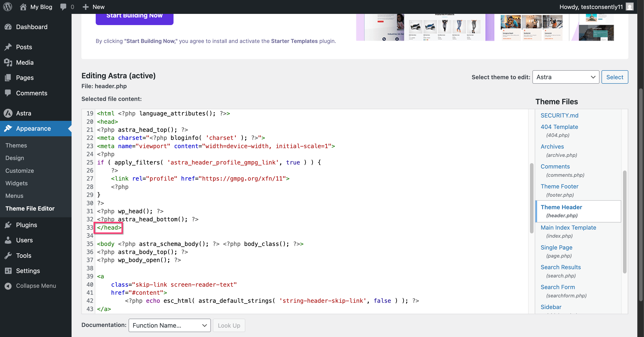Viewport: 644px width, 337px height.
Task: Click the Start Building Now button
Action: click(x=134, y=17)
